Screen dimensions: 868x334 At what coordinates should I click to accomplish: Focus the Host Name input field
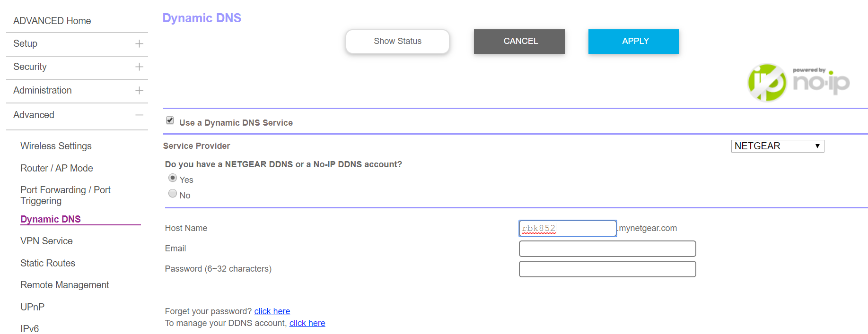(x=568, y=228)
